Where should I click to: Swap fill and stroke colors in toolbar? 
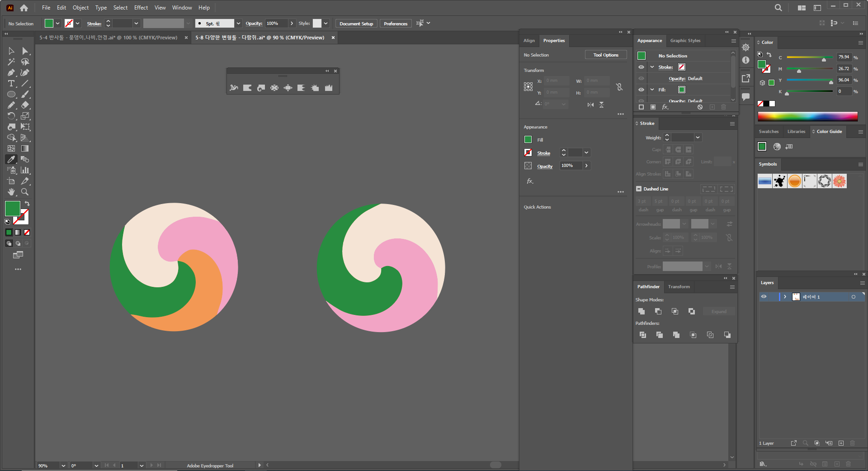click(x=27, y=204)
